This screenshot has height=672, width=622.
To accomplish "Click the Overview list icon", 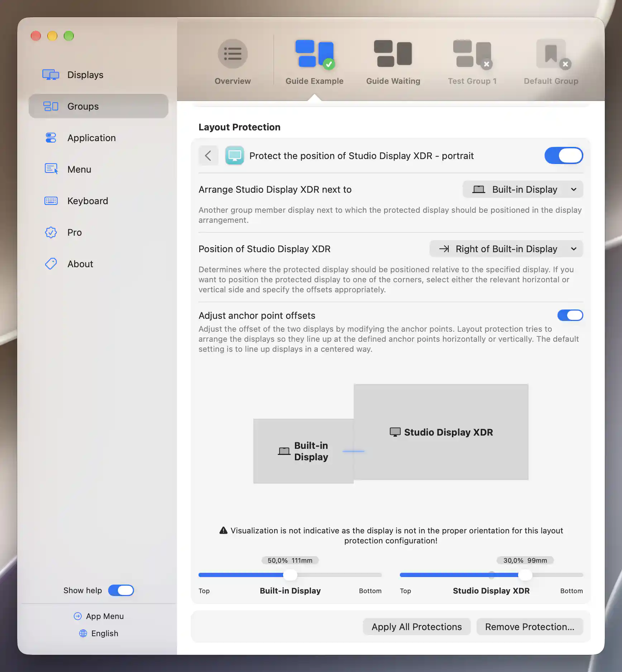I will tap(233, 54).
